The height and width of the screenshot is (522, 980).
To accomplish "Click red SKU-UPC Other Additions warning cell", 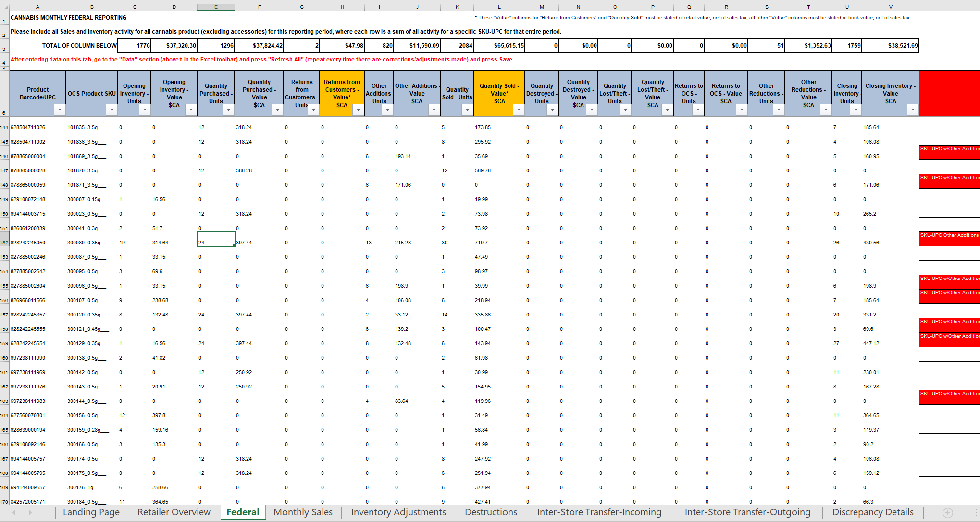I will pos(949,239).
